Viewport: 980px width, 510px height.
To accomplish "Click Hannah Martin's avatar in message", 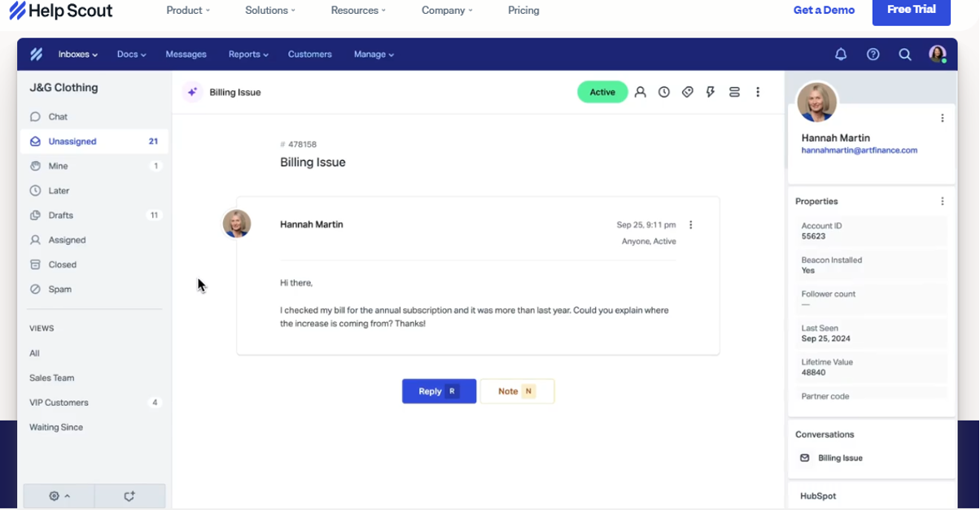I will coord(237,224).
